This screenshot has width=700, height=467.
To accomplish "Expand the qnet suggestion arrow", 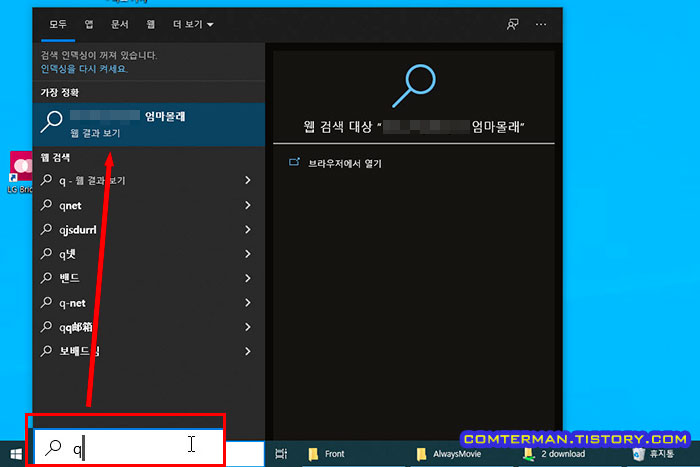I will click(x=248, y=205).
